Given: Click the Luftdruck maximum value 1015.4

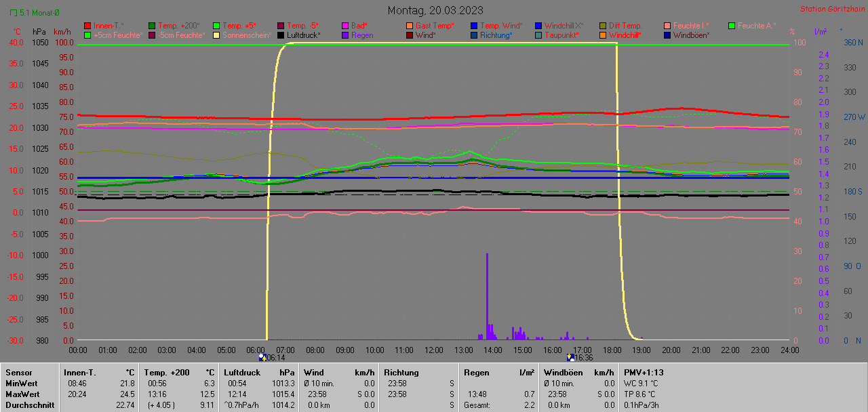Looking at the screenshot, I should (x=283, y=394).
